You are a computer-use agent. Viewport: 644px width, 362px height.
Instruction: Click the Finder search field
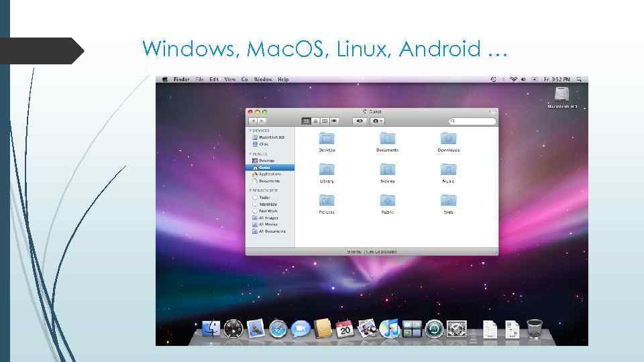pyautogui.click(x=472, y=121)
